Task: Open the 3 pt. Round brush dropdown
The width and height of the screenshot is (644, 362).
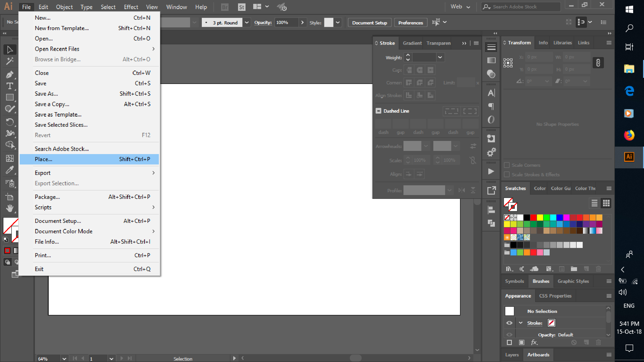Action: (x=246, y=22)
